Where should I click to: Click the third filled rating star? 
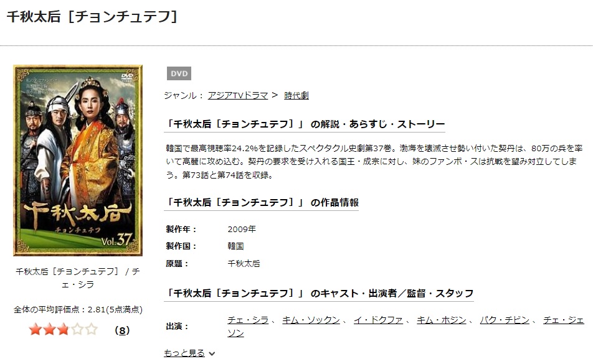click(63, 329)
